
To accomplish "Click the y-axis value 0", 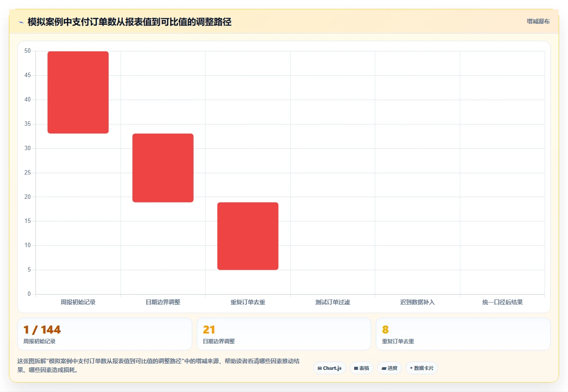I will (x=29, y=294).
